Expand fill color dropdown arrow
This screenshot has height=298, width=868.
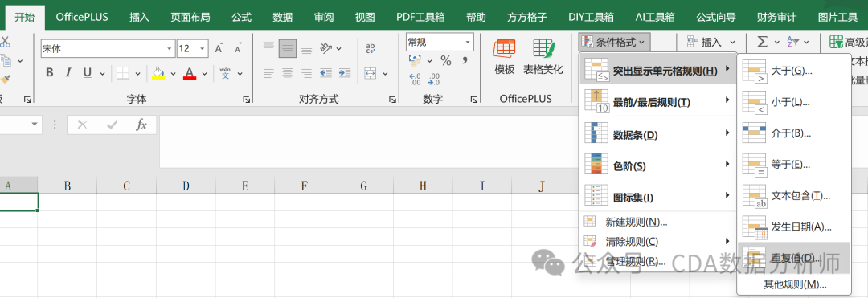coord(173,73)
